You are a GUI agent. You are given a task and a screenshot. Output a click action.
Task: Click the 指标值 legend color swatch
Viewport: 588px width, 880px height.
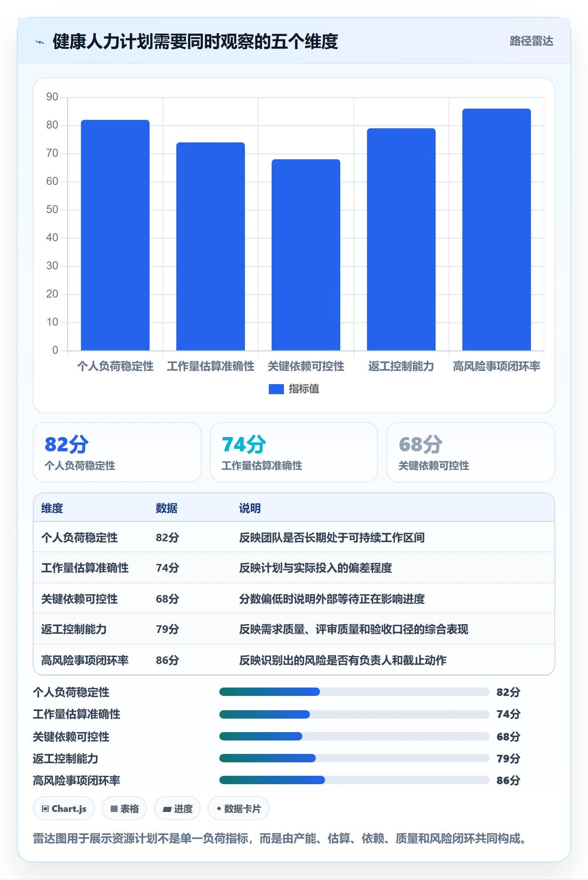(276, 389)
